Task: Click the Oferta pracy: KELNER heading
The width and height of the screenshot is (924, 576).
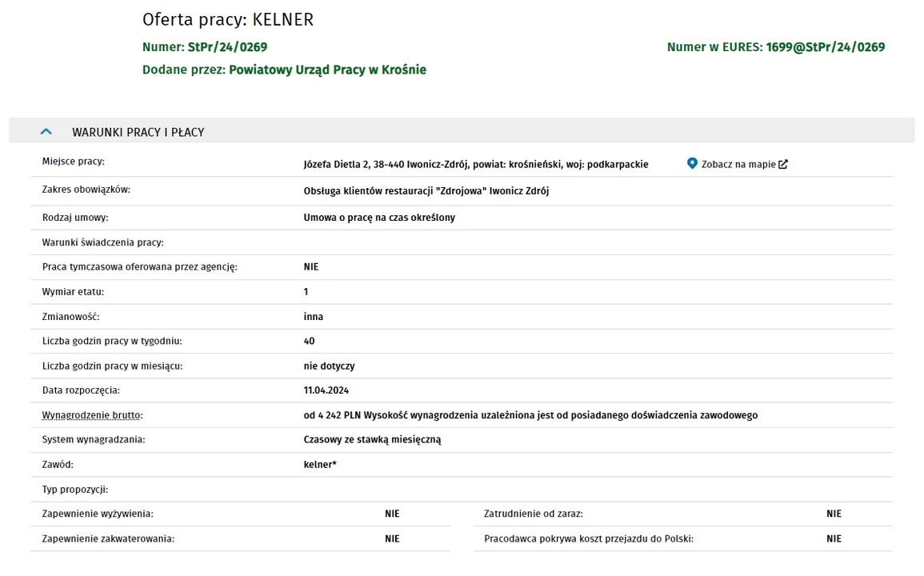Action: [228, 19]
